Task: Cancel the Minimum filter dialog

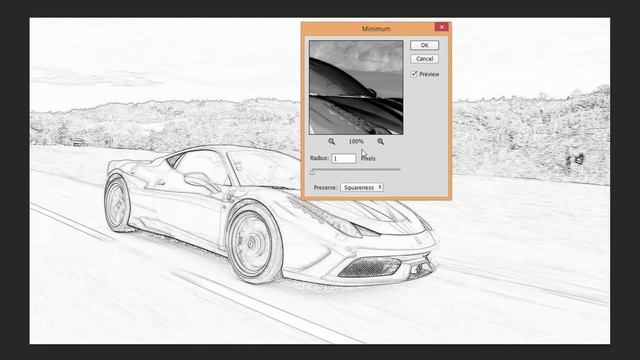Action: click(x=424, y=59)
